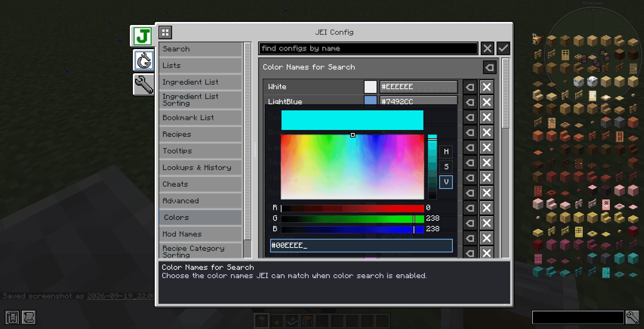Open the JEI green J tab
The width and height of the screenshot is (644, 329).
(142, 36)
